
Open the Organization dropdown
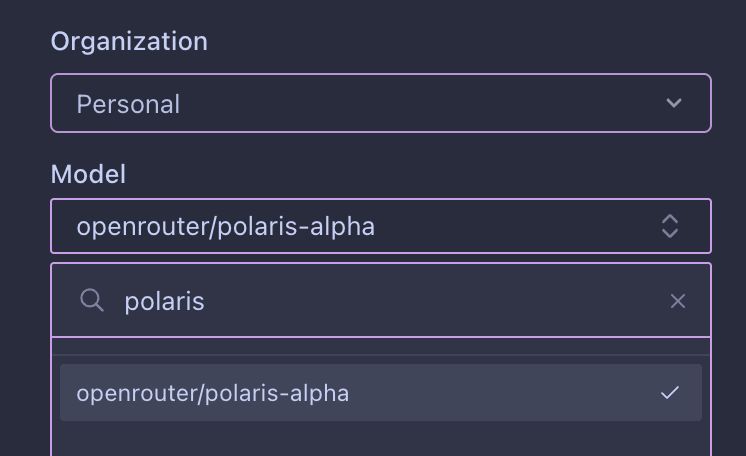click(x=380, y=103)
